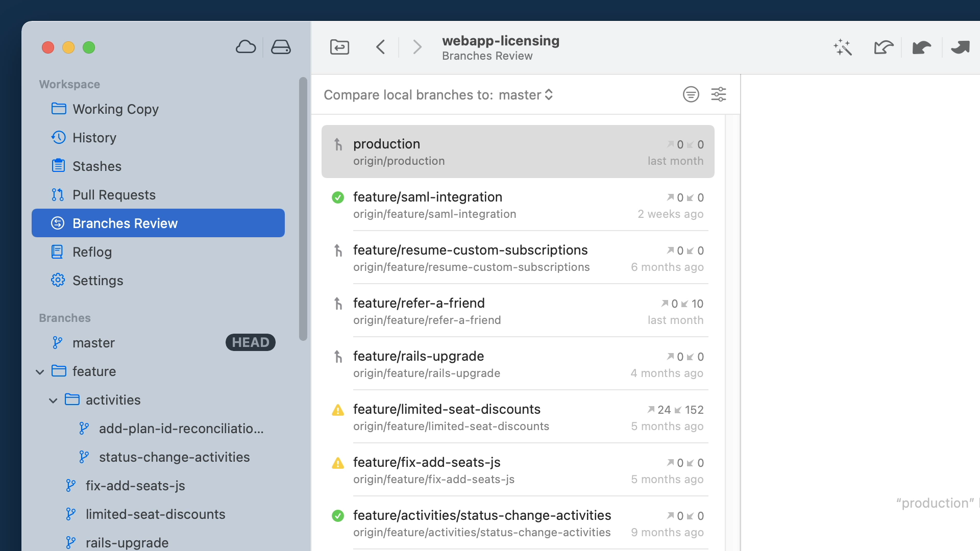Open Stashes in workspace sidebar
Image resolution: width=980 pixels, height=551 pixels.
click(97, 166)
